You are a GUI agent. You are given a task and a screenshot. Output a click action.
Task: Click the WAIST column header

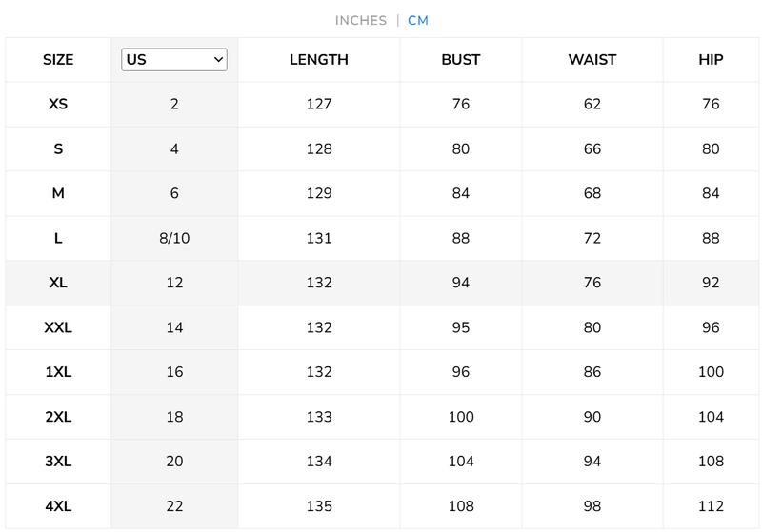[x=592, y=60]
